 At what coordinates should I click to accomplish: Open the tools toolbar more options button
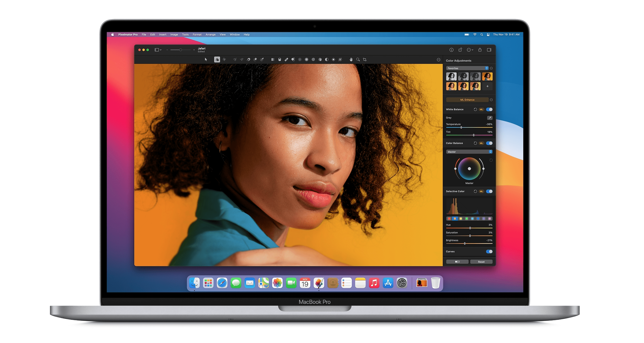[439, 60]
